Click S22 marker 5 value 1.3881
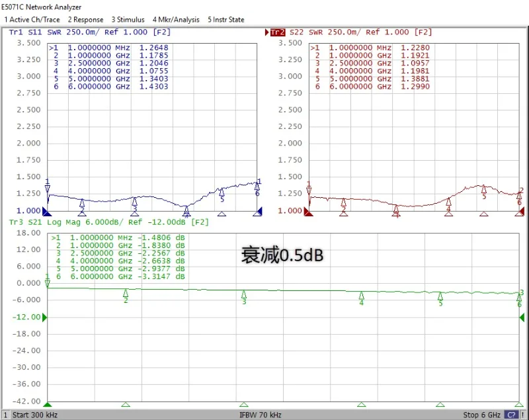Viewport: 529px width, 420px height. 415,79
